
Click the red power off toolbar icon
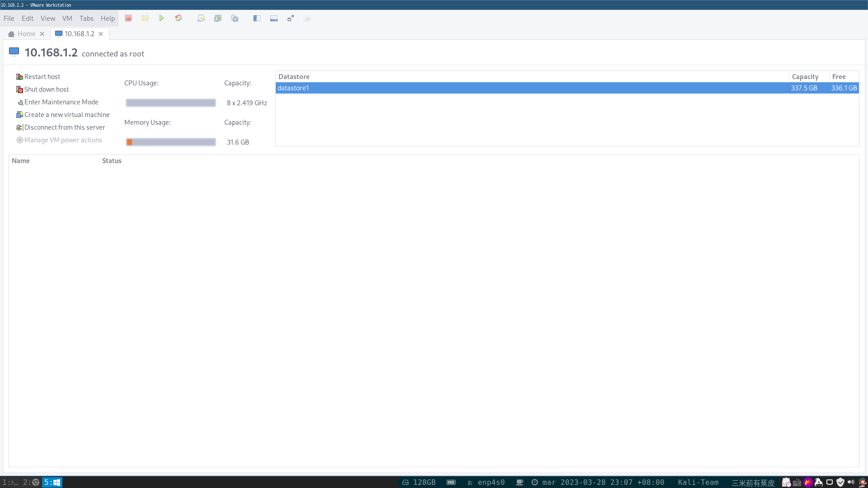(x=128, y=19)
